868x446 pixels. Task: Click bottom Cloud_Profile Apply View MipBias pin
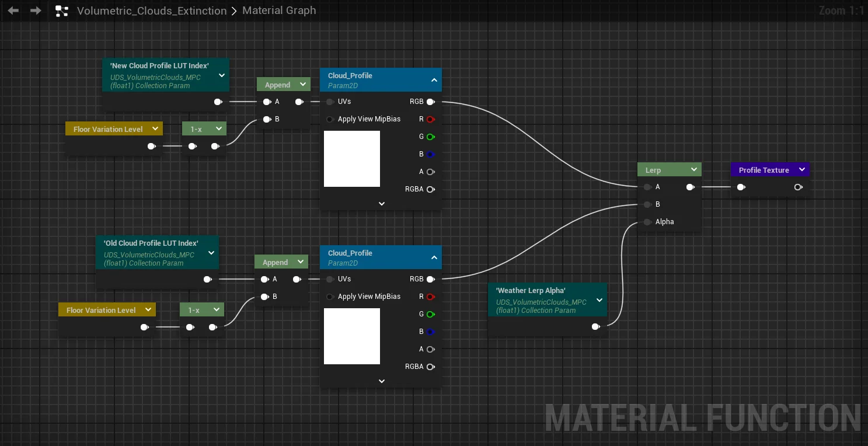[330, 297]
